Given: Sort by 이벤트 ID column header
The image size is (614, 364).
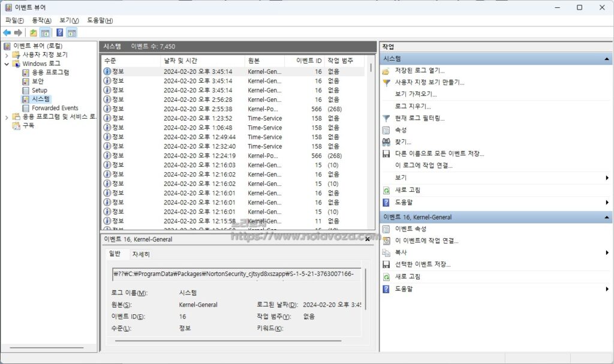Looking at the screenshot, I should pos(305,61).
